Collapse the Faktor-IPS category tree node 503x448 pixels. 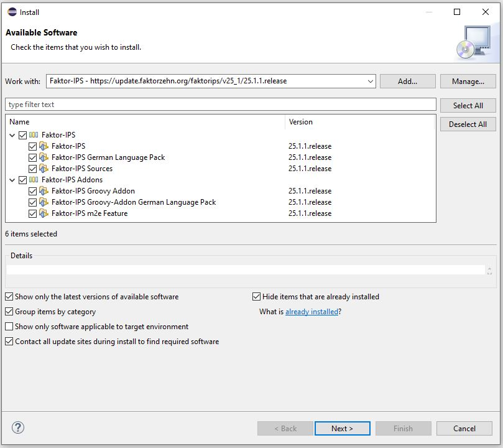12,135
